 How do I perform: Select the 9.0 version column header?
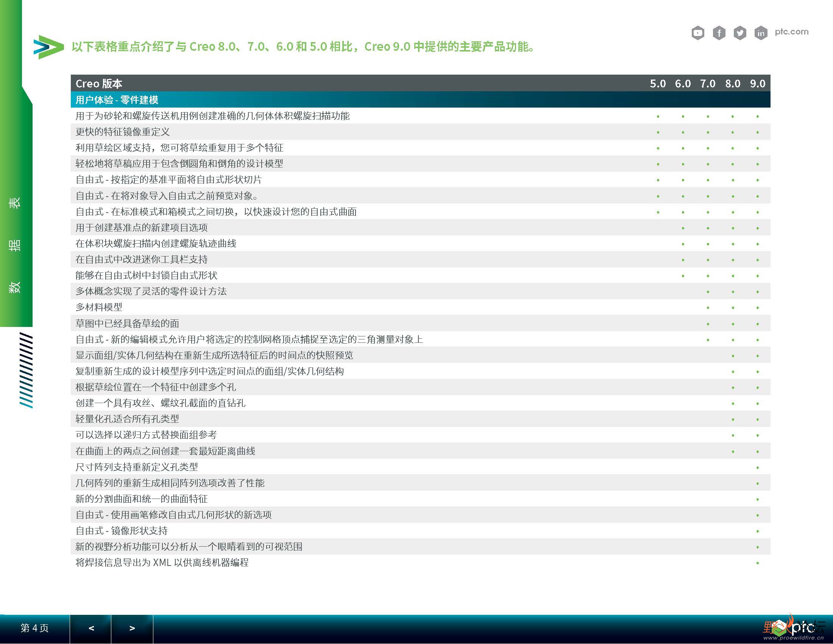click(758, 84)
